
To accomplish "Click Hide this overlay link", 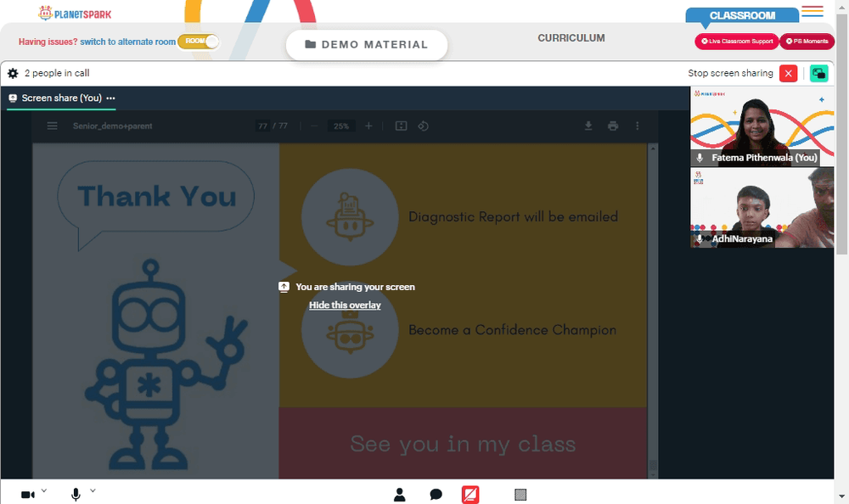I will tap(345, 305).
